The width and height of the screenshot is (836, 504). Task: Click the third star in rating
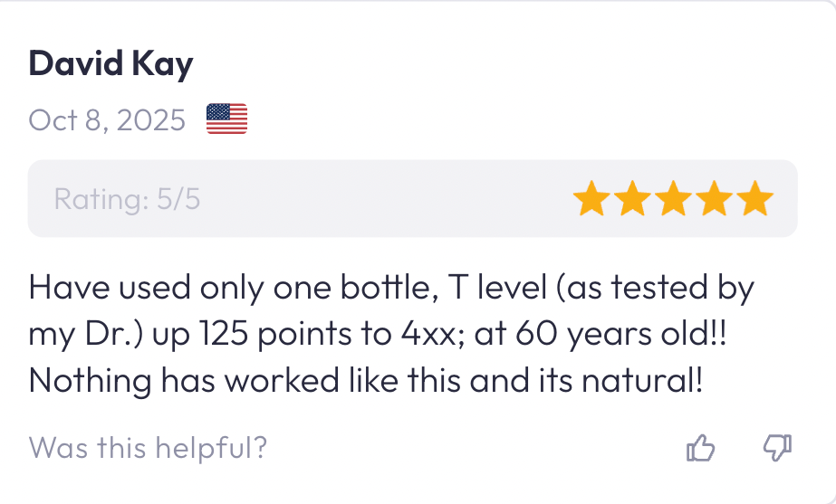(674, 199)
